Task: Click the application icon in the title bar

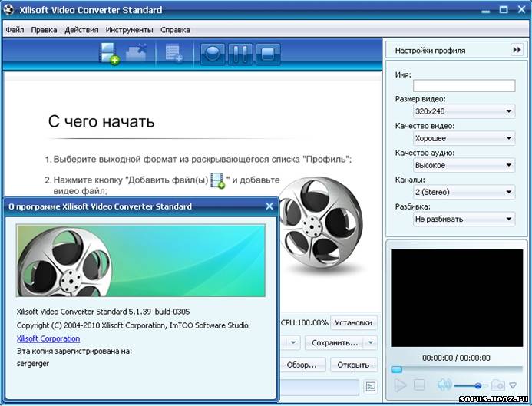Action: tap(8, 9)
